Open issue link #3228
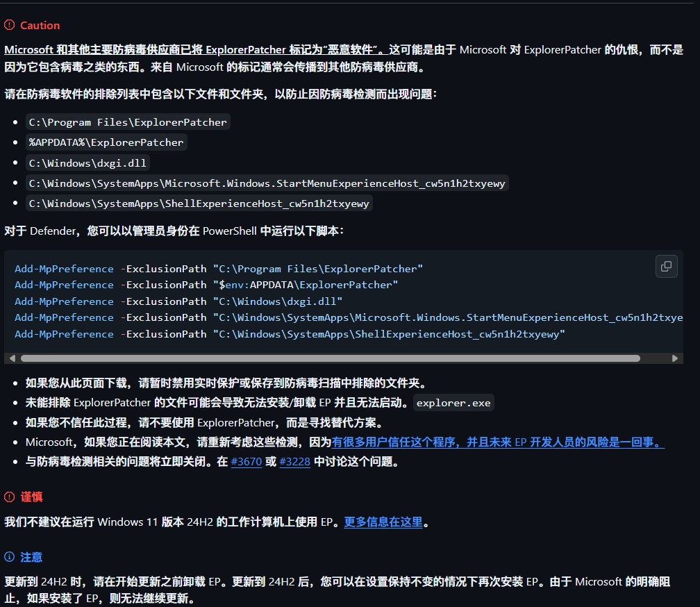This screenshot has width=700, height=607. (x=294, y=461)
